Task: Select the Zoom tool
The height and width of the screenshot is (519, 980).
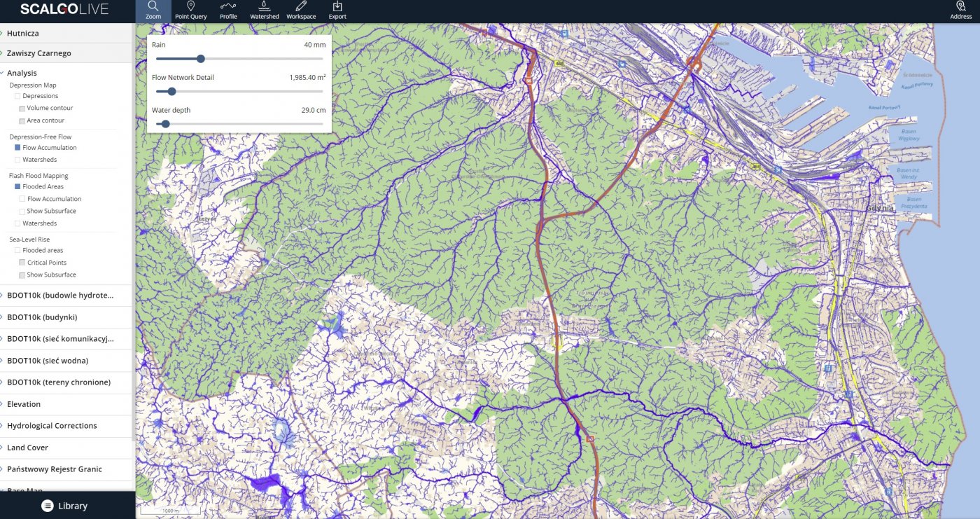Action: click(x=153, y=11)
